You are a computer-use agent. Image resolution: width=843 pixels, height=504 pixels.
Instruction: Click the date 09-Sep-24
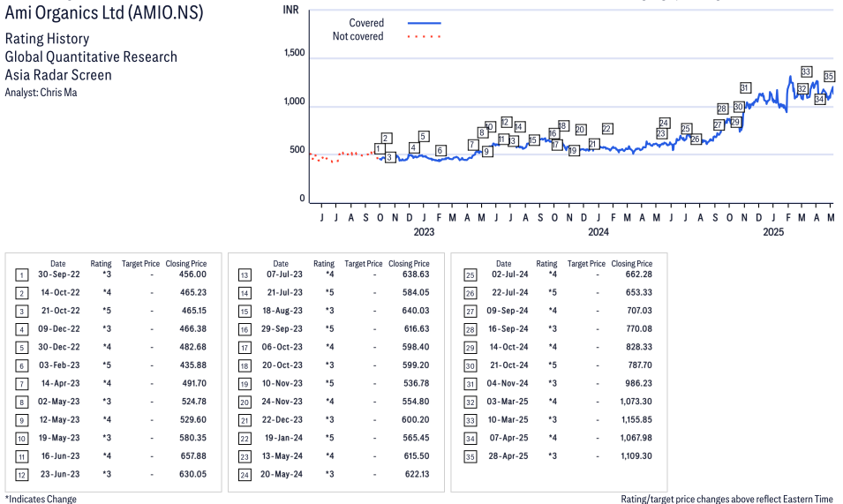coord(508,311)
